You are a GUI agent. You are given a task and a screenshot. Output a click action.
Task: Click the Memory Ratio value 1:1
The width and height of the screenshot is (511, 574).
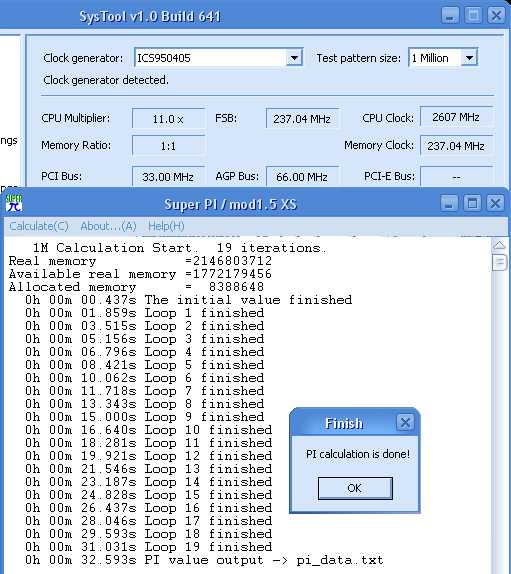tap(168, 146)
